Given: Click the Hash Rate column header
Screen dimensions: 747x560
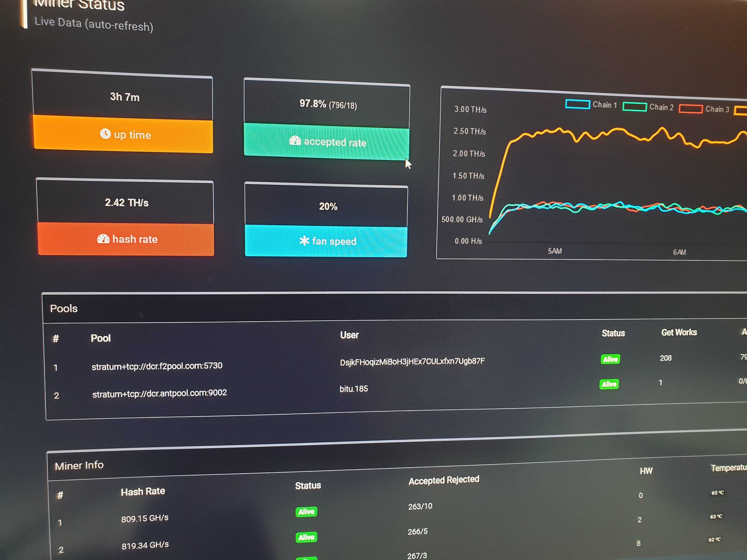Looking at the screenshot, I should [143, 491].
